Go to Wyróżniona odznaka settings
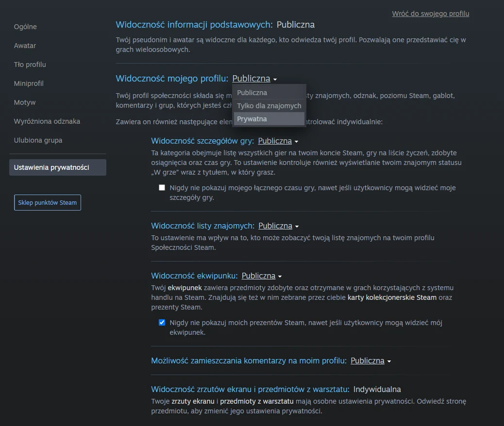The width and height of the screenshot is (504, 426). (47, 121)
